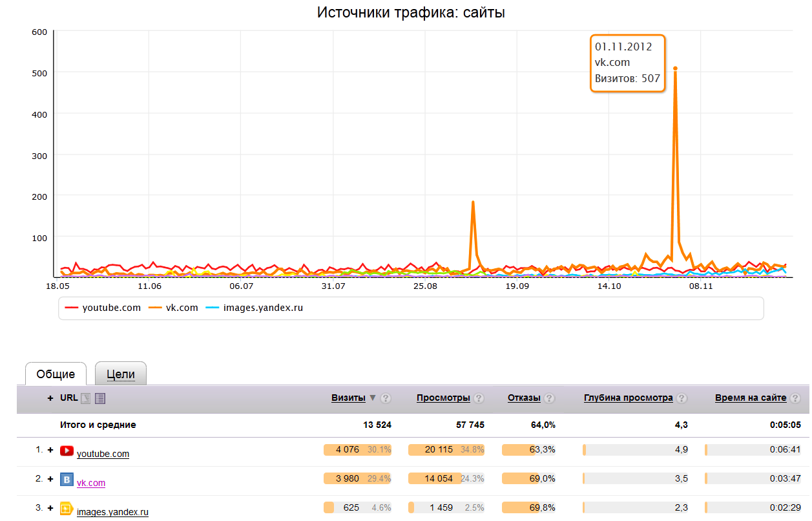Viewport: 812px width, 521px height.
Task: Click the chart title Источники трафика: сайты
Action: (411, 12)
